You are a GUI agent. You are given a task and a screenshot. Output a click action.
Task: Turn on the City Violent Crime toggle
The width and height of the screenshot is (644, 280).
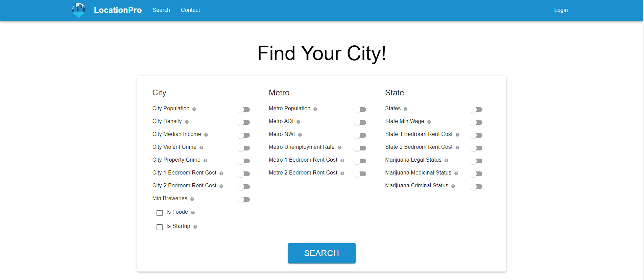click(x=244, y=148)
